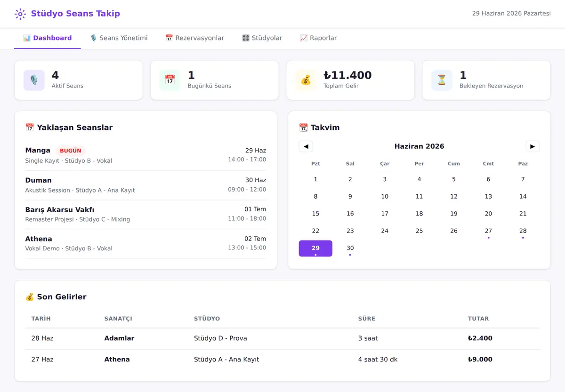Open the Stüdyolar tab
This screenshot has height=392, width=565.
[262, 38]
